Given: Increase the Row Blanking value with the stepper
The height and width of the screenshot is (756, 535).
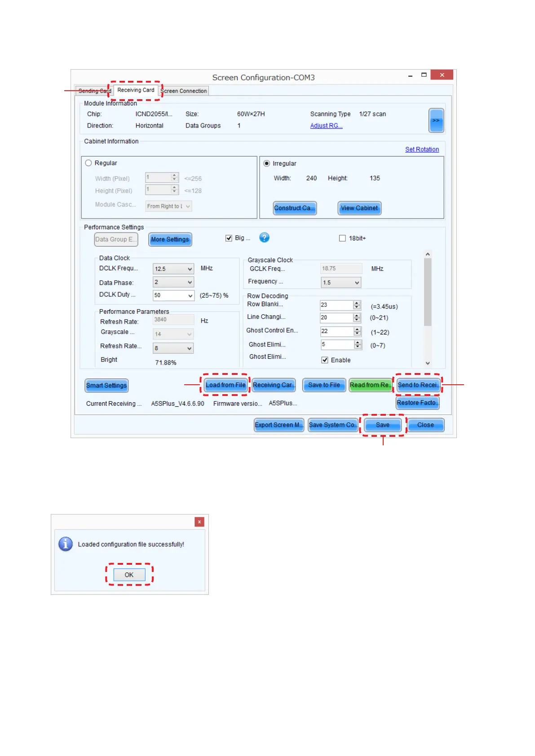Looking at the screenshot, I should [357, 303].
